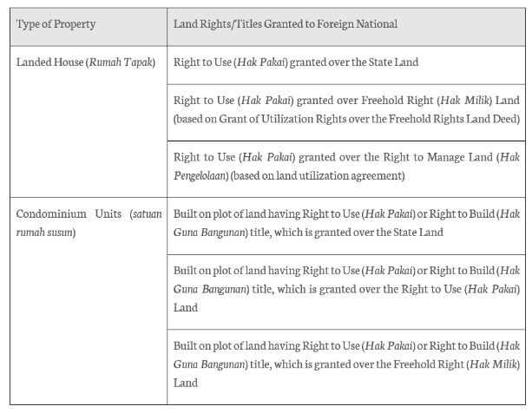Click the "Land Rights/Titles Granted" column header
Image resolution: width=532 pixels, height=413 pixels.
[285, 24]
